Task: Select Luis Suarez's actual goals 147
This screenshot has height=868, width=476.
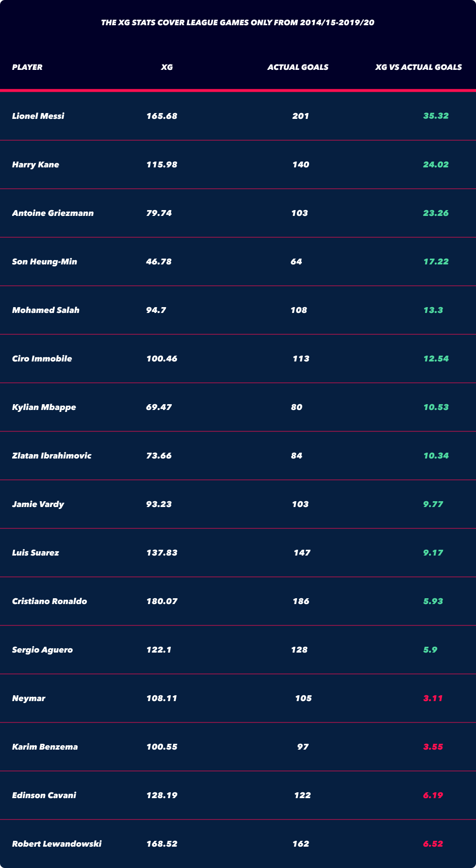Action: point(302,553)
